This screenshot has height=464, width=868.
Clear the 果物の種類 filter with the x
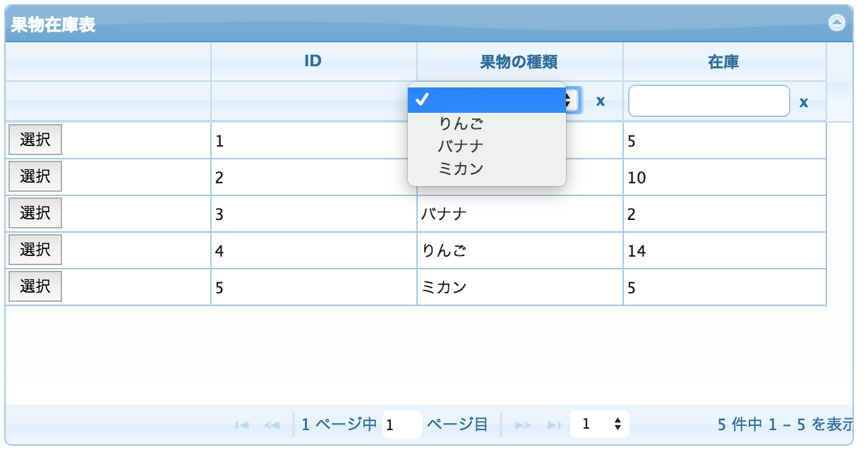point(599,101)
